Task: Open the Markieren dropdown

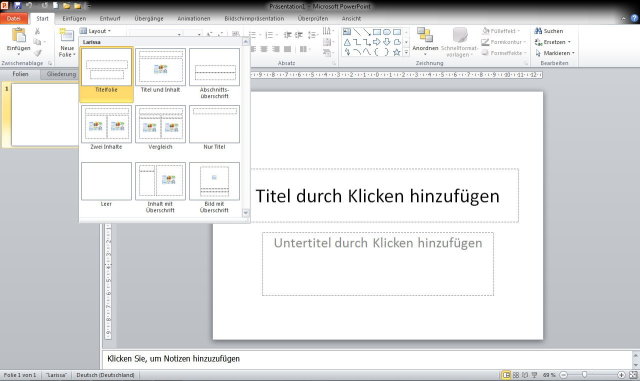Action: pyautogui.click(x=555, y=53)
